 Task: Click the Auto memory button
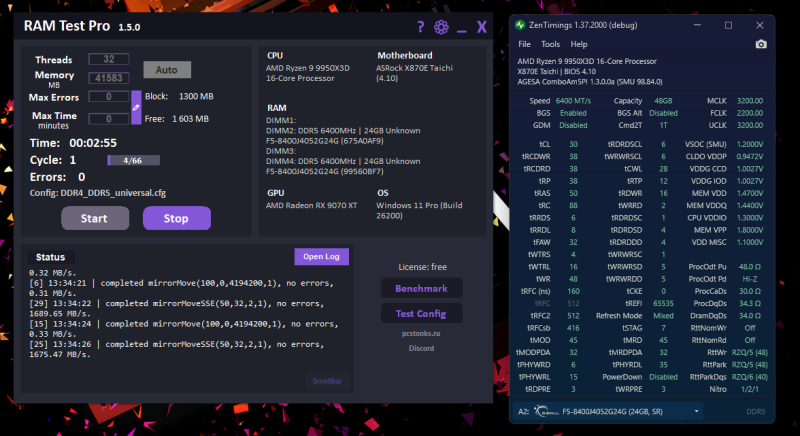click(167, 70)
